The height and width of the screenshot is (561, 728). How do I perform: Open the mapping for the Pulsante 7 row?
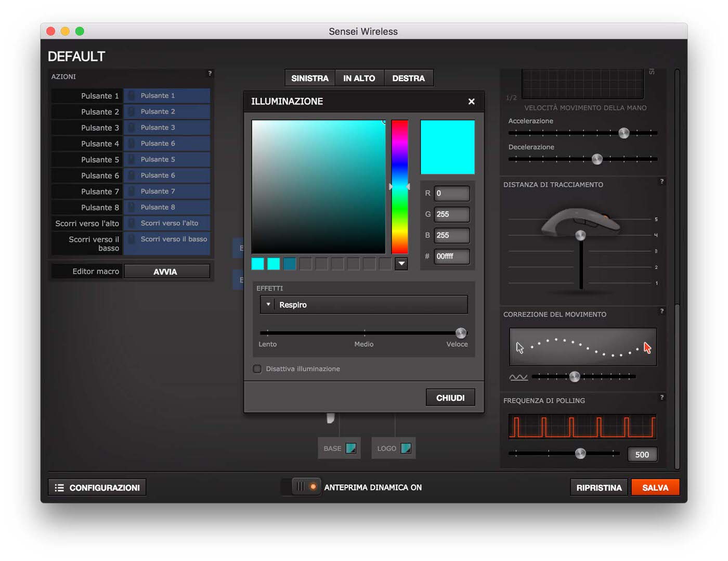click(x=167, y=192)
